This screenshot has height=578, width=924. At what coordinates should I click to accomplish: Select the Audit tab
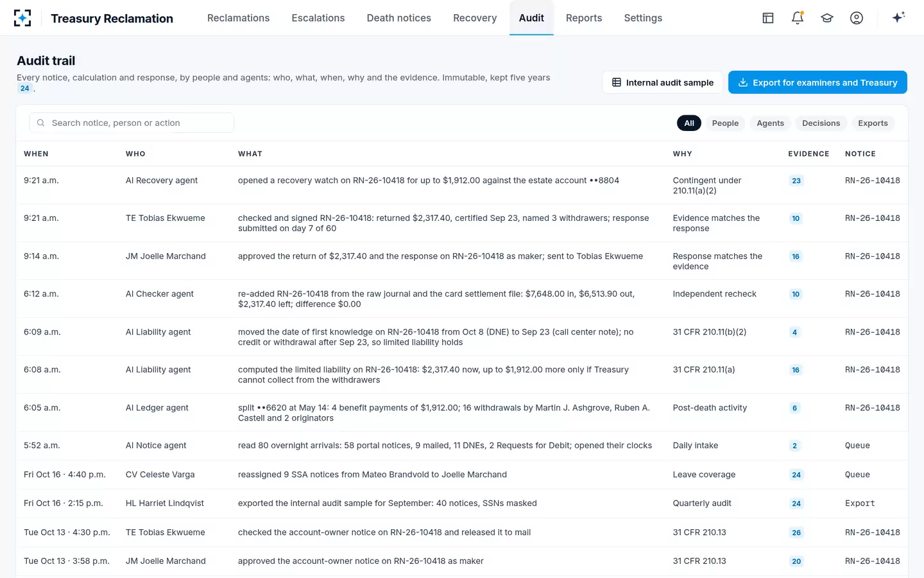(x=531, y=18)
